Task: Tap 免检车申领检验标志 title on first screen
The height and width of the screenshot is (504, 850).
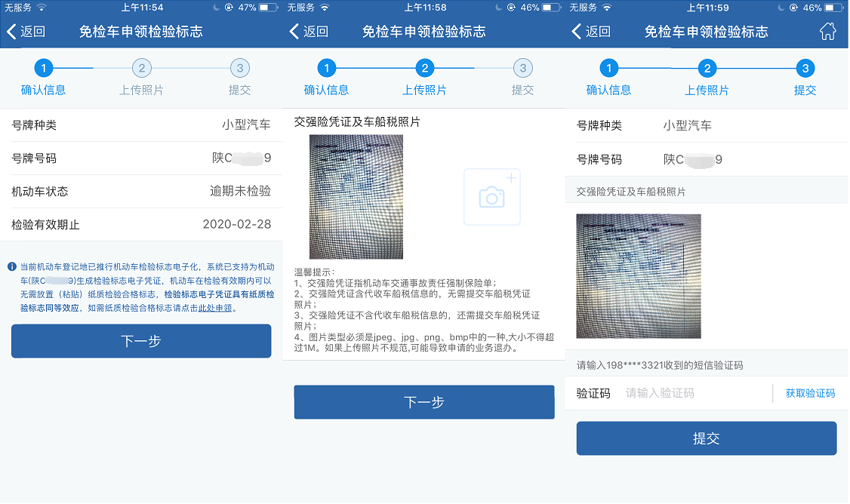Action: tap(141, 32)
